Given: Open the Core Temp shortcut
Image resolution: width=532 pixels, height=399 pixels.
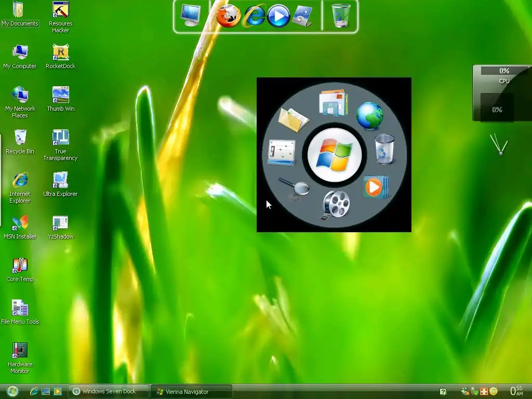Looking at the screenshot, I should pyautogui.click(x=20, y=270).
